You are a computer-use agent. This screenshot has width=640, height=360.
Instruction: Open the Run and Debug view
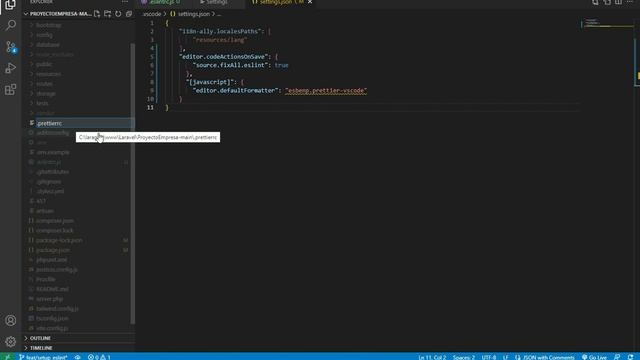[11, 68]
